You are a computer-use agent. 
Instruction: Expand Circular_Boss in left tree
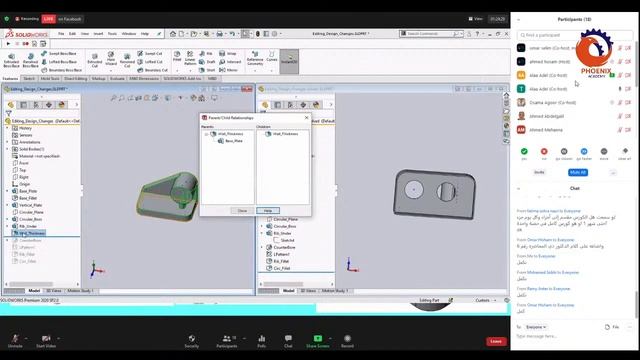coord(7,219)
